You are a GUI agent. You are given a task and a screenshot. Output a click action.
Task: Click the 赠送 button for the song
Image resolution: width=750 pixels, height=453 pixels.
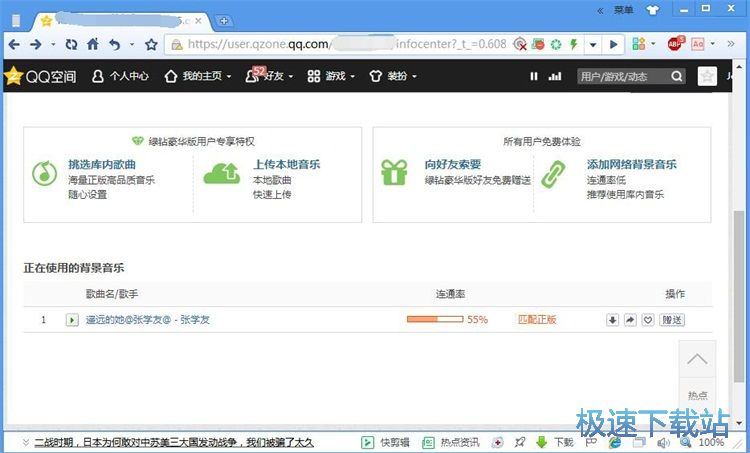pyautogui.click(x=672, y=320)
